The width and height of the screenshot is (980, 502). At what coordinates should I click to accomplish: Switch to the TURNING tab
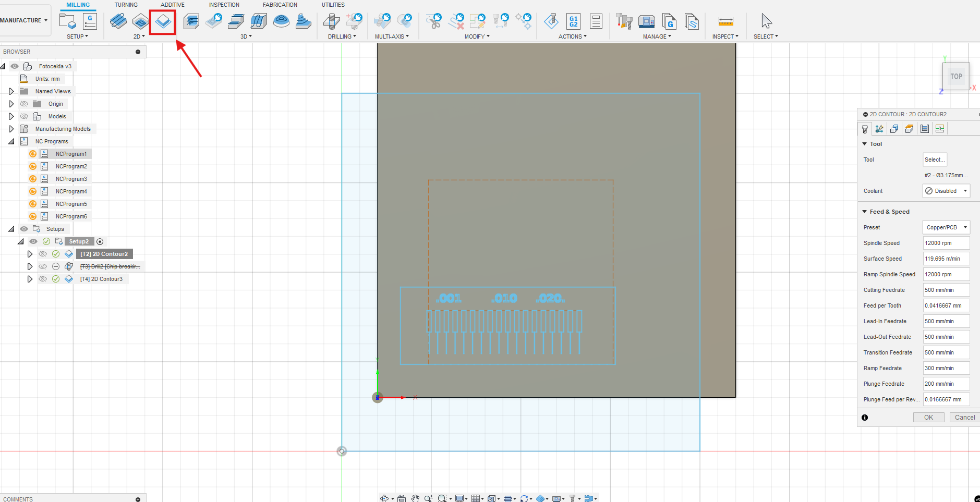(x=126, y=5)
